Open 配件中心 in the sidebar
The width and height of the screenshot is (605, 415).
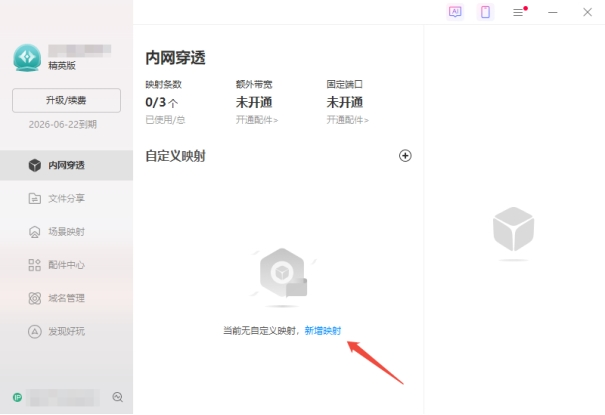pos(66,265)
